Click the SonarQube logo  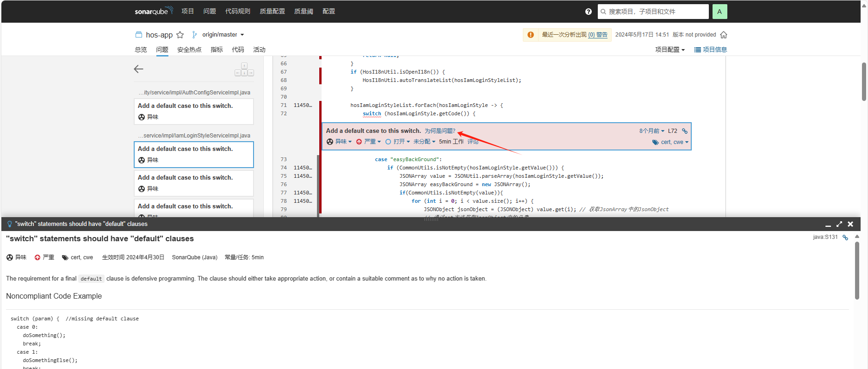point(153,11)
